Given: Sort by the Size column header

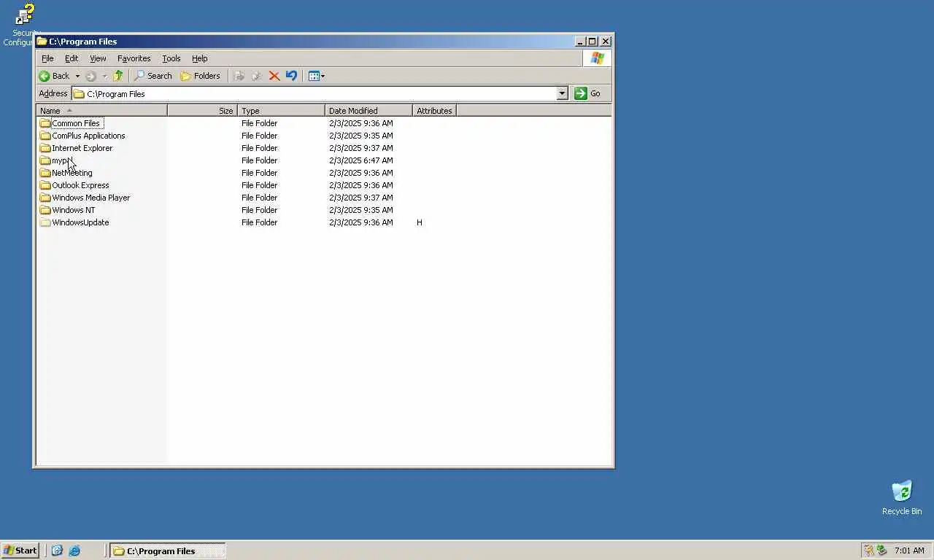Looking at the screenshot, I should tap(202, 111).
